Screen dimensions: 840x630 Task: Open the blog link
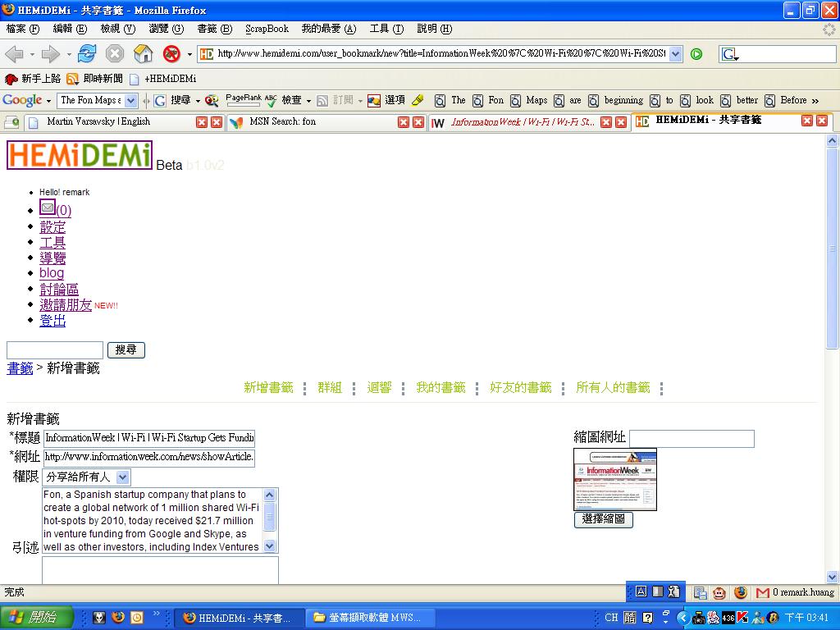click(x=52, y=272)
